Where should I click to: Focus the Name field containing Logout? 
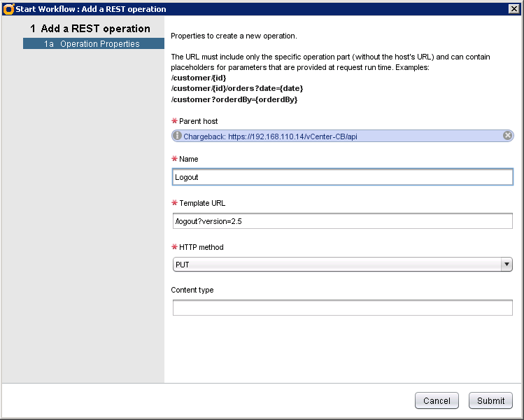click(x=342, y=177)
